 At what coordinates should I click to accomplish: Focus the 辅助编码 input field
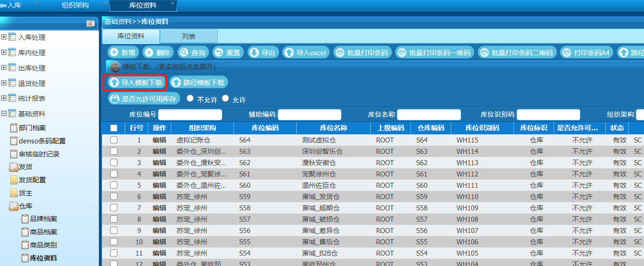pyautogui.click(x=310, y=114)
